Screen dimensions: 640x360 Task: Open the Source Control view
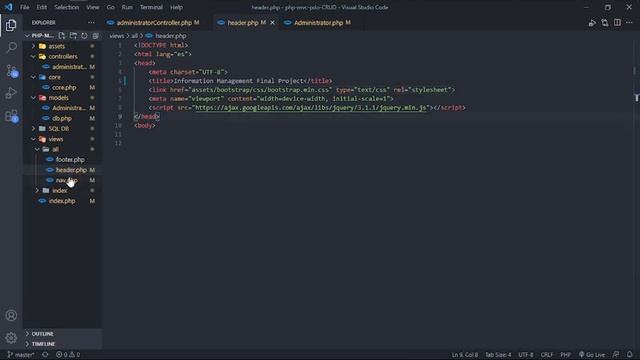11,71
